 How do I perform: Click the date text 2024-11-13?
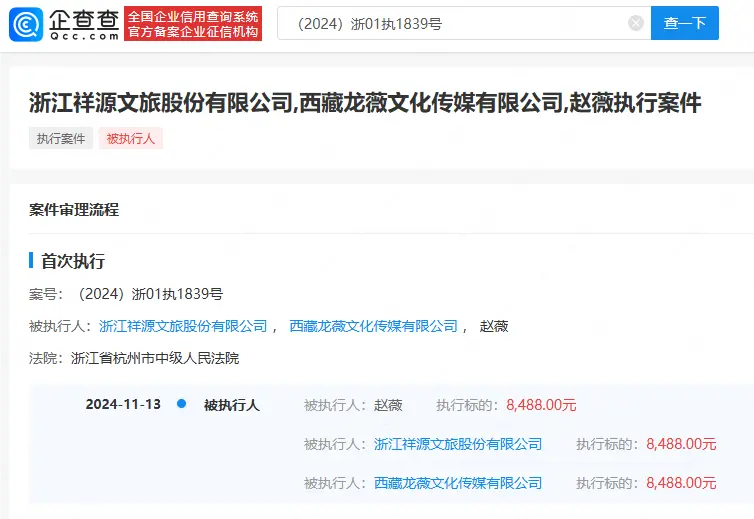coord(123,404)
